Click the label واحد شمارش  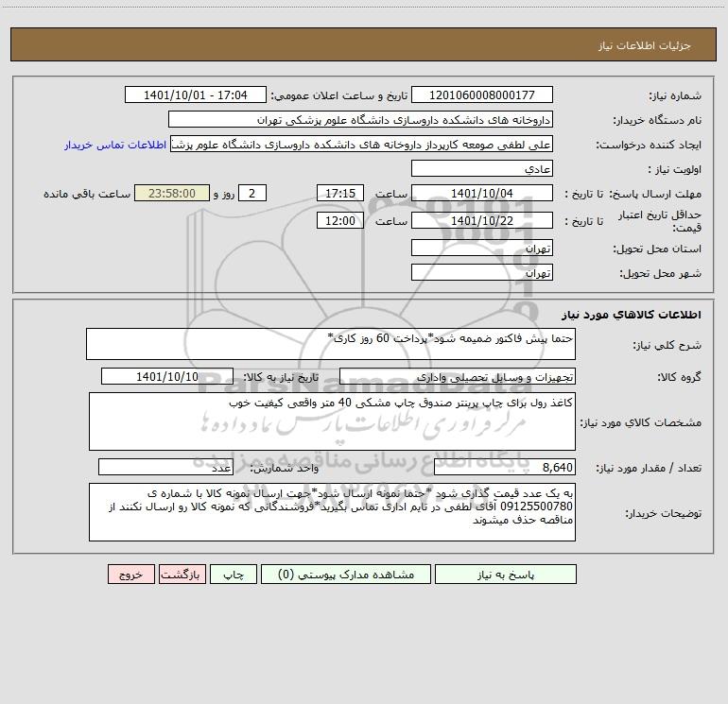[285, 468]
